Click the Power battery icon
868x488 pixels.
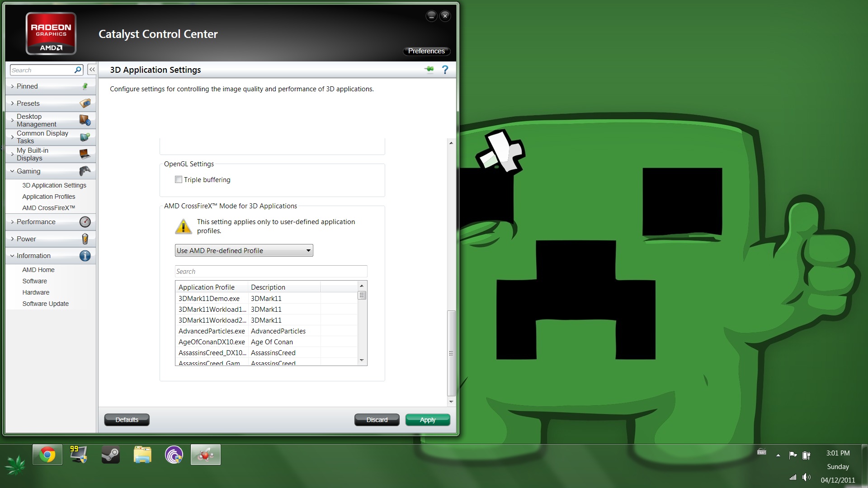85,239
